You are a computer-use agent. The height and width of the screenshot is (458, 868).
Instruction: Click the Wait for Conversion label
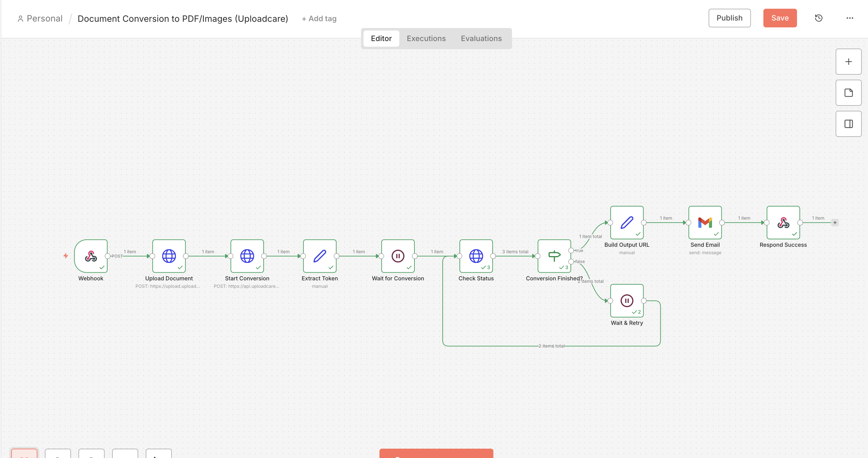[x=398, y=278]
